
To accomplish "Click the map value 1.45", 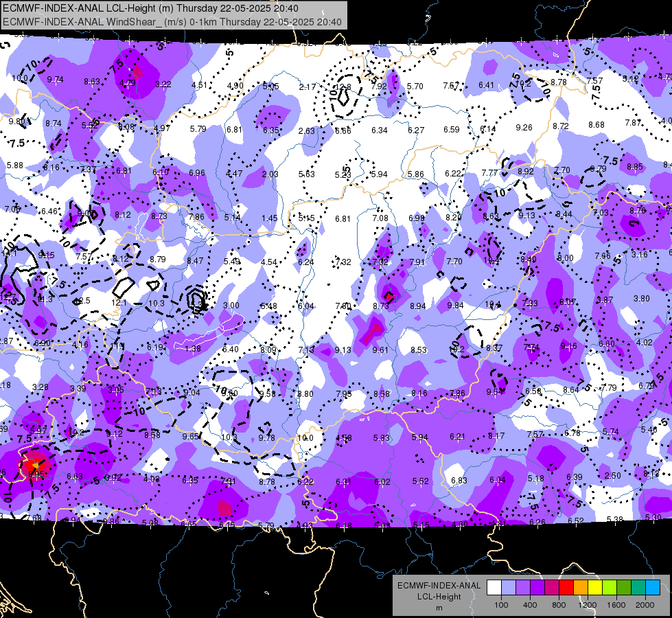I will pyautogui.click(x=270, y=218).
